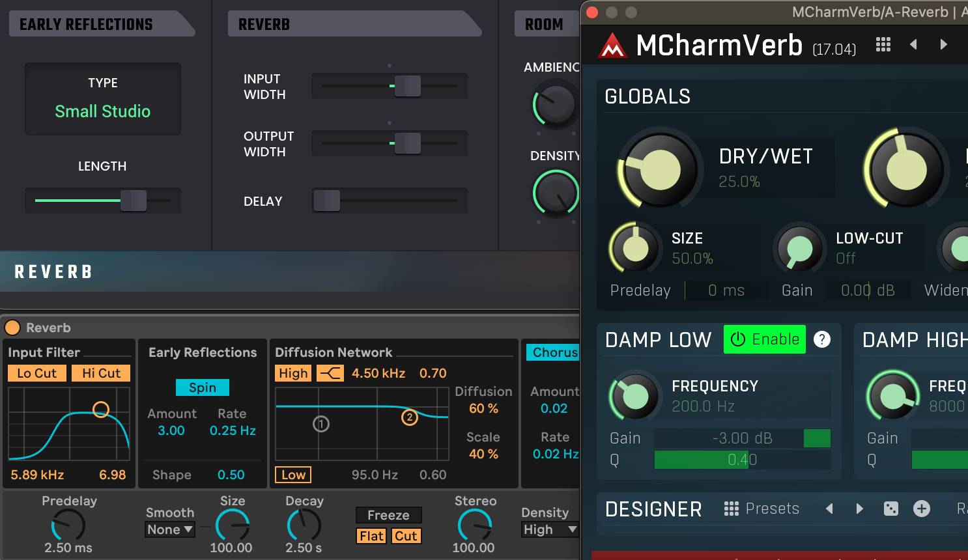Click the Size knob in MCharmVerb
The height and width of the screenshot is (560, 968).
(x=636, y=248)
